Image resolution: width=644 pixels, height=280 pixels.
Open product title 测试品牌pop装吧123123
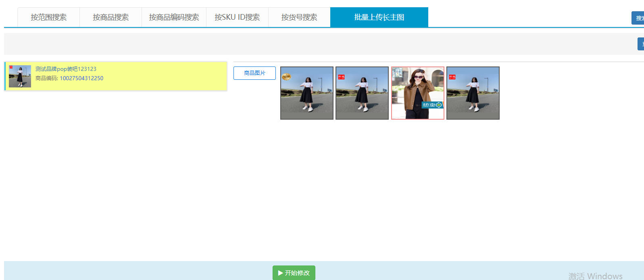(x=66, y=69)
